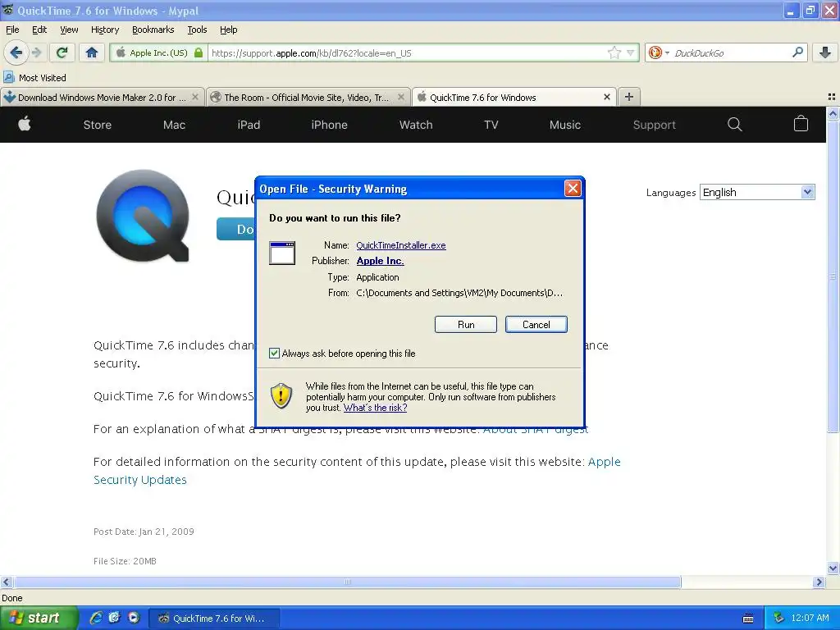This screenshot has width=840, height=630.
Task: Open the Apple shopping bag icon
Action: click(801, 124)
